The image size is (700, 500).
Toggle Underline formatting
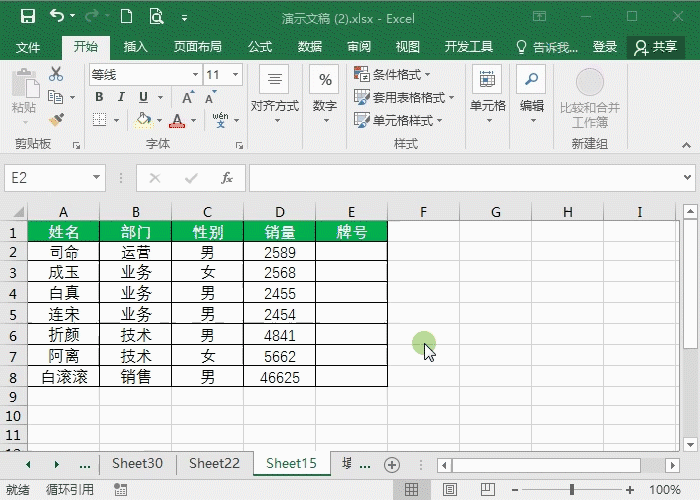tap(143, 97)
